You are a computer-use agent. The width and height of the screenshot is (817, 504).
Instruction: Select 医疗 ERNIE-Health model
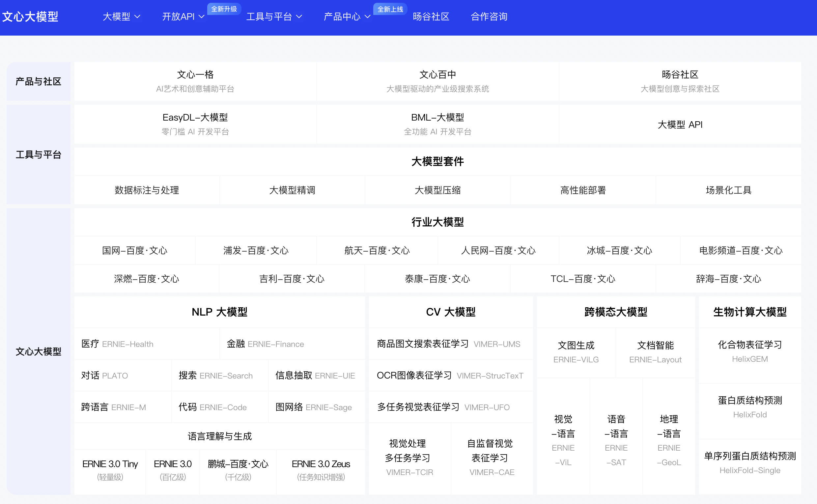(x=147, y=344)
